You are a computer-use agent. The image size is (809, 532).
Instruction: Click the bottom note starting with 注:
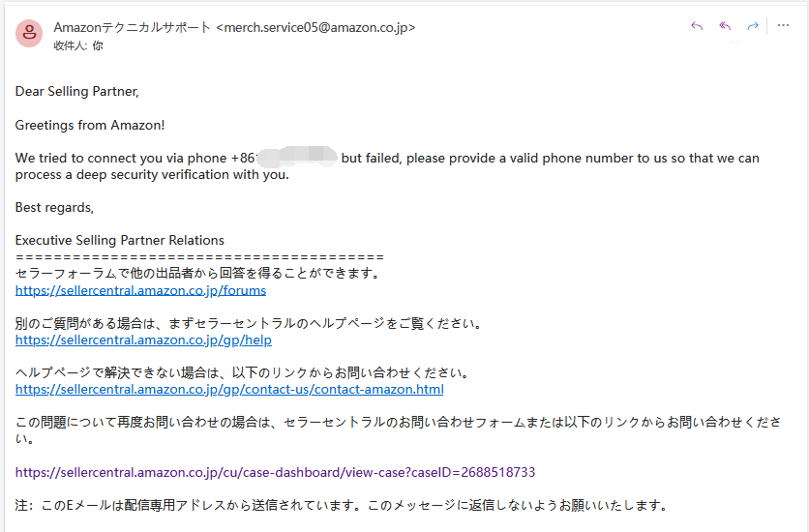(341, 505)
